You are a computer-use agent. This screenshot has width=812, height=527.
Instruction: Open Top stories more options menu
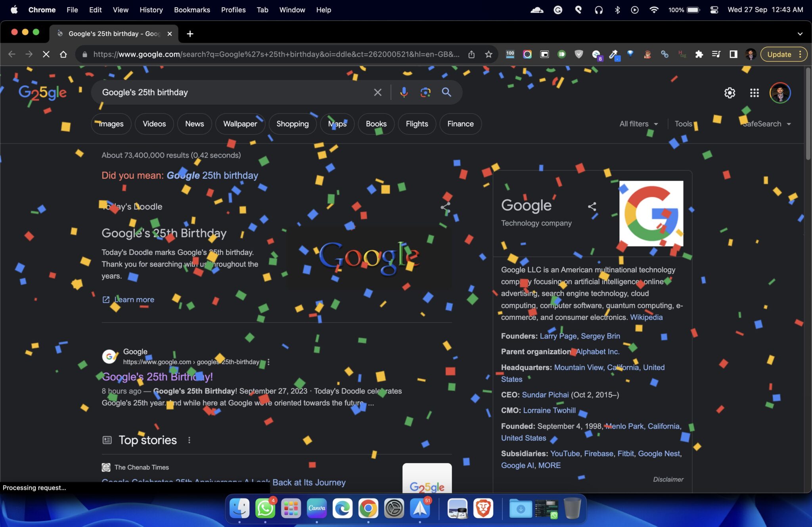click(x=189, y=440)
